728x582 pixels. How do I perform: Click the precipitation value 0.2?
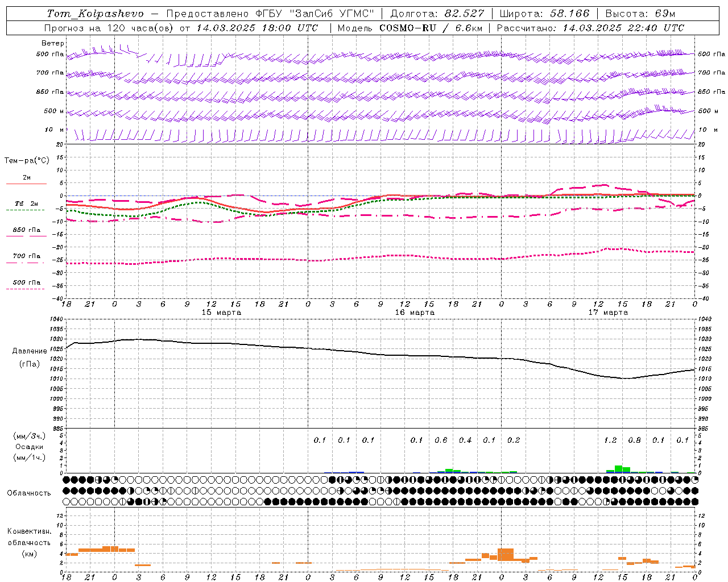click(514, 440)
